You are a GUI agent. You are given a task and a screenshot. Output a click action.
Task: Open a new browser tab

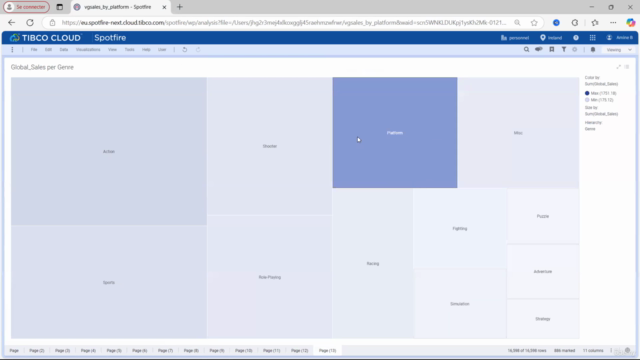(x=180, y=7)
